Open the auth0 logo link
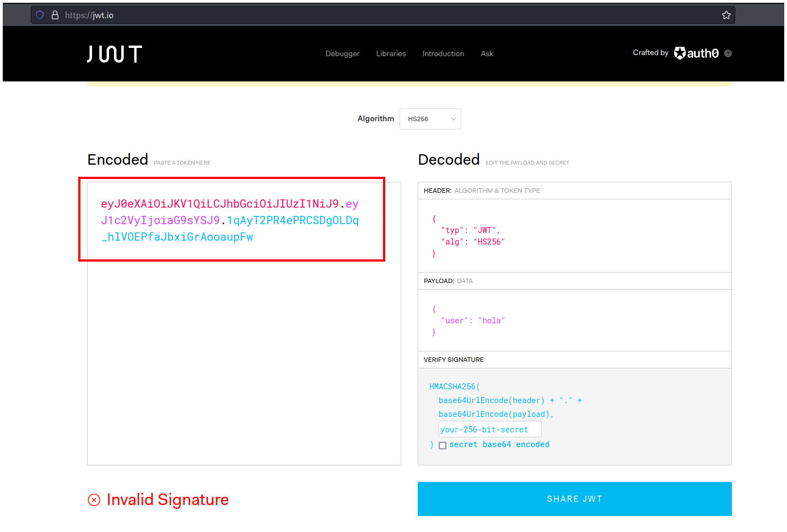The height and width of the screenshot is (532, 787). point(696,53)
